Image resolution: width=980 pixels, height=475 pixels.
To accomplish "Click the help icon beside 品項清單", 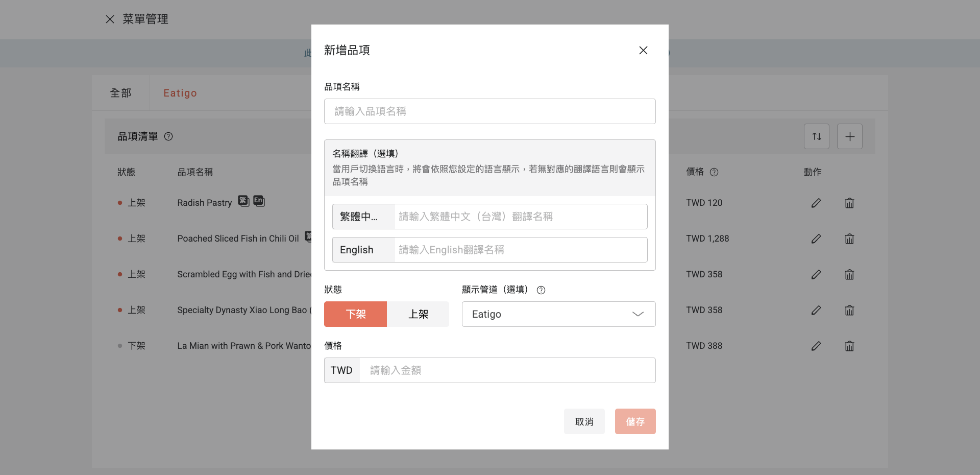I will click(168, 136).
